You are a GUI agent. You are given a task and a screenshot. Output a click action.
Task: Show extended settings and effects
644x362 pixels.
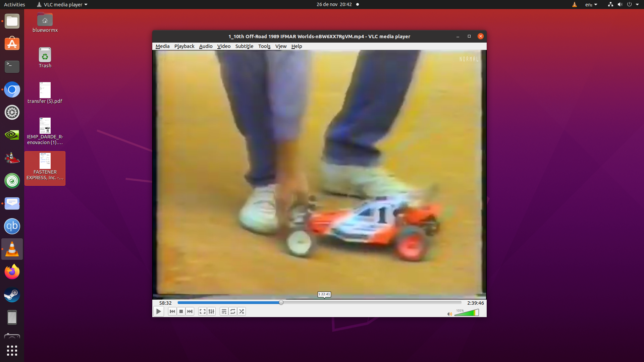point(211,311)
